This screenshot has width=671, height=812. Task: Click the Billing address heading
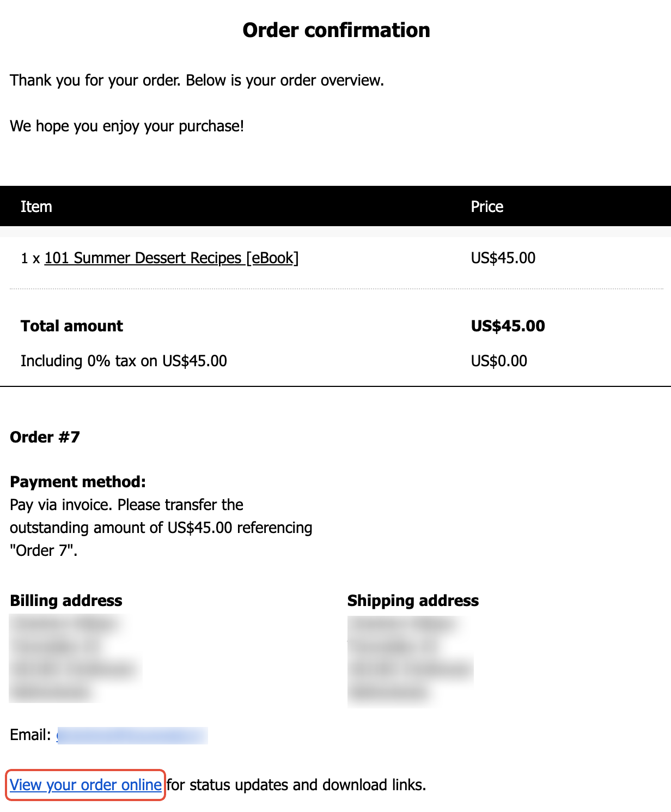point(66,601)
